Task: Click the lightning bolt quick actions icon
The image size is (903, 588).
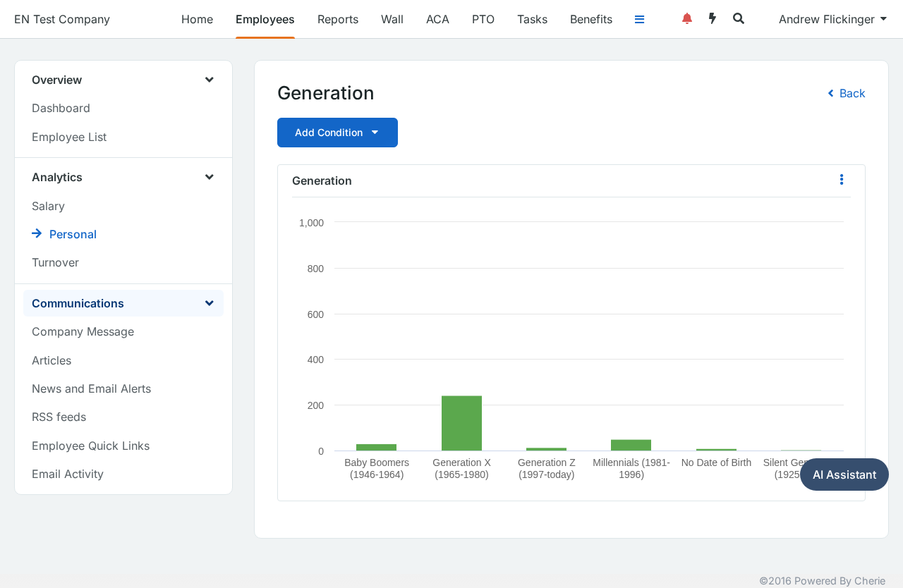Action: (x=713, y=19)
